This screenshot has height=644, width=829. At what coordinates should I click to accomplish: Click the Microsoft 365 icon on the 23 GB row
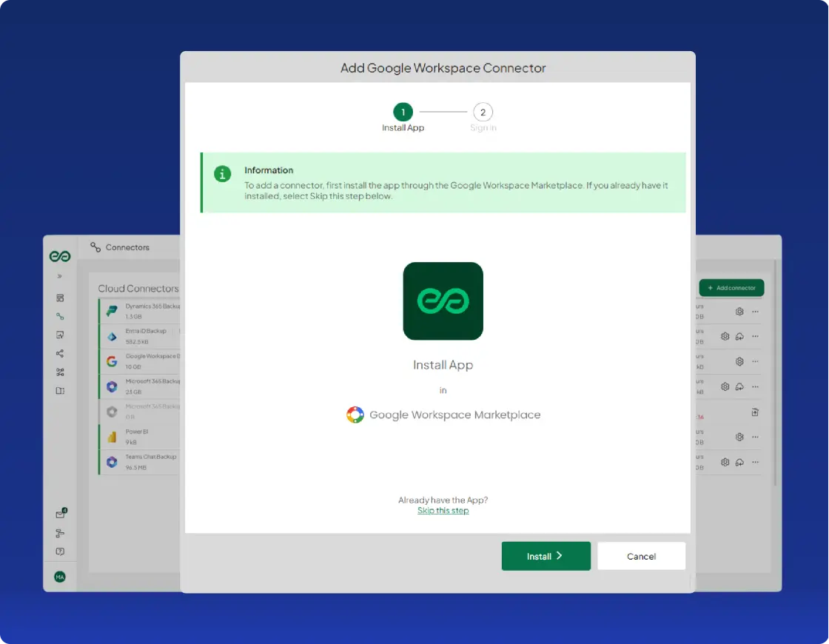pyautogui.click(x=112, y=386)
